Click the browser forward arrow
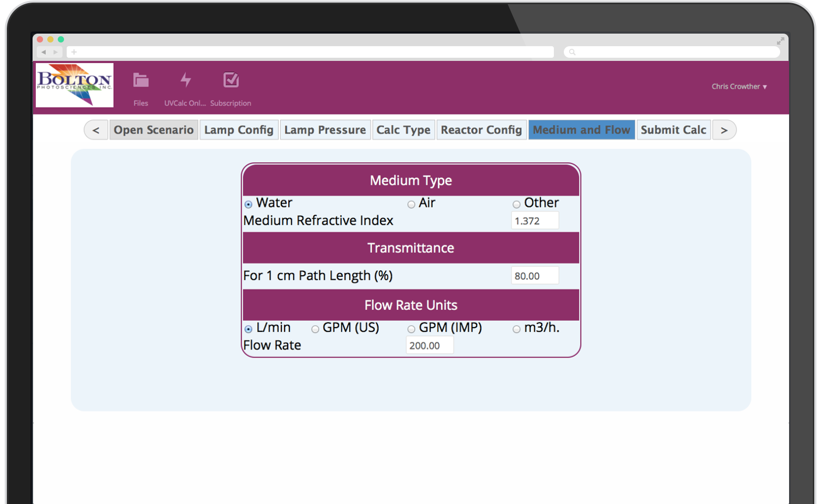Image resolution: width=819 pixels, height=504 pixels. pyautogui.click(x=56, y=52)
